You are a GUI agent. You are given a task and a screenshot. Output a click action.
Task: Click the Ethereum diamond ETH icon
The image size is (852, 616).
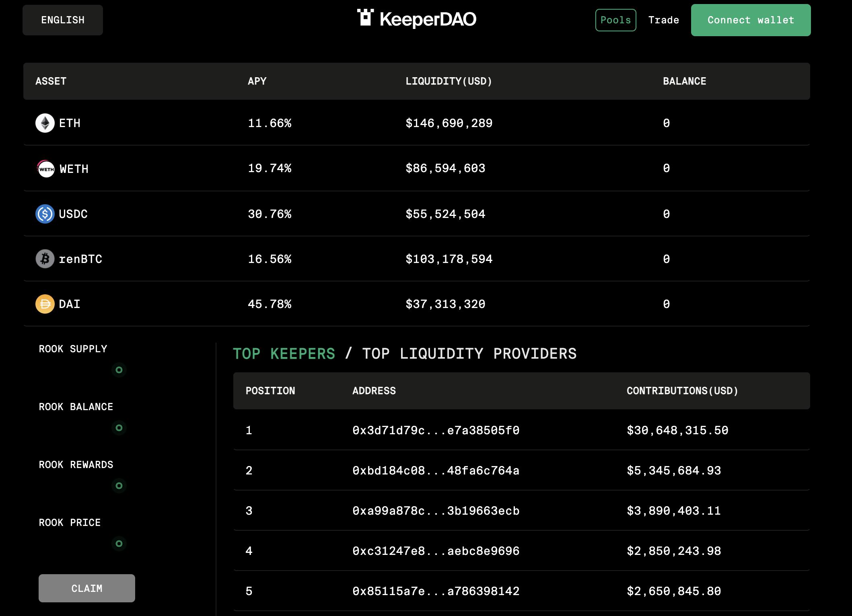click(x=45, y=123)
